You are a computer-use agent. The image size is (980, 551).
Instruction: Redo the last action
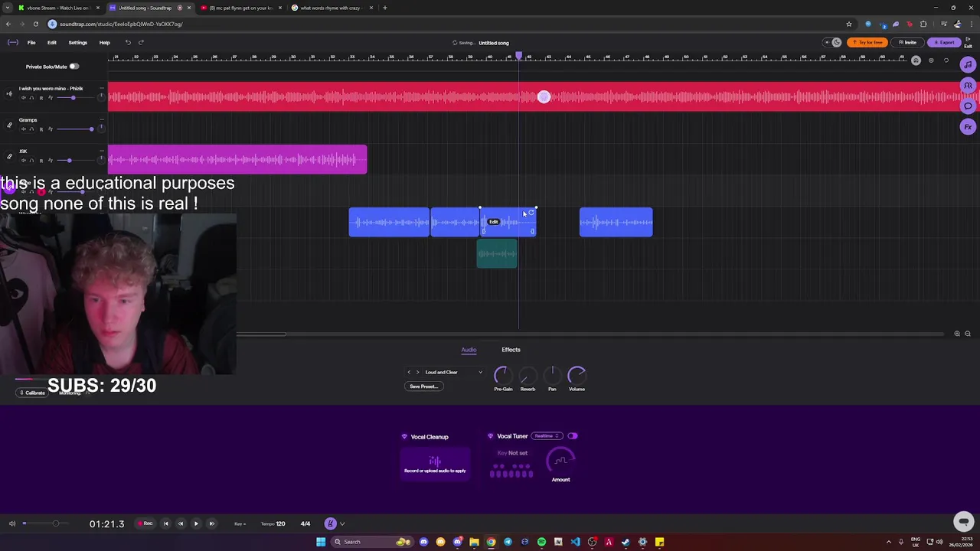pyautogui.click(x=141, y=42)
